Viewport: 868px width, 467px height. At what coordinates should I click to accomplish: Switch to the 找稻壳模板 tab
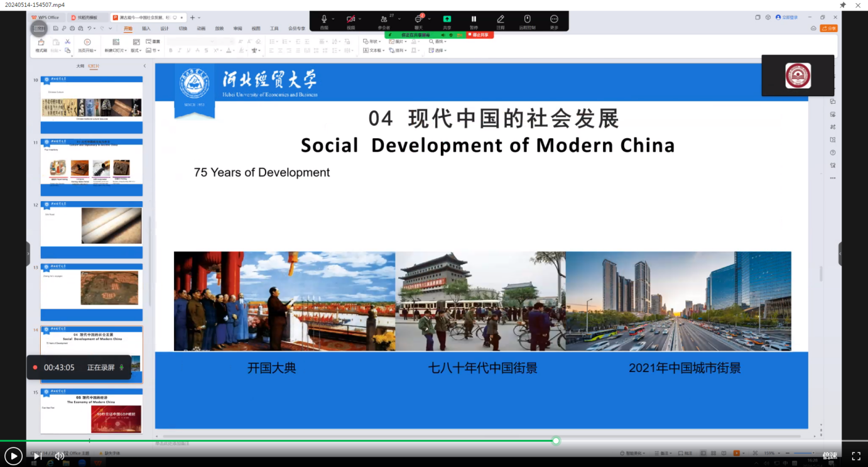pyautogui.click(x=87, y=18)
